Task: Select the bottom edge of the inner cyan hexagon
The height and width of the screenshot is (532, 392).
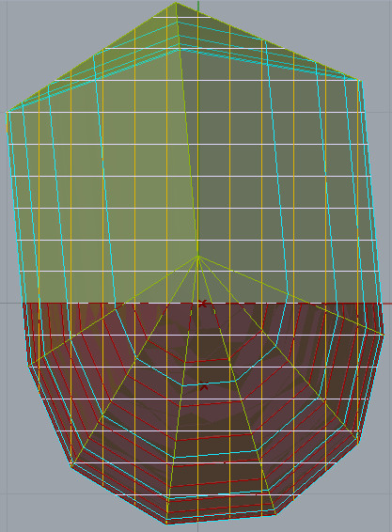Action: click(x=210, y=384)
